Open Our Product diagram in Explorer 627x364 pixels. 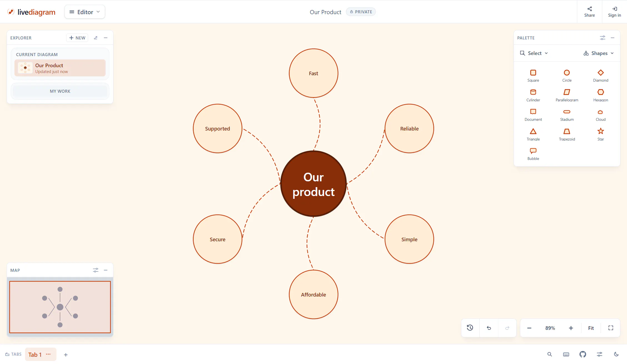pos(60,68)
